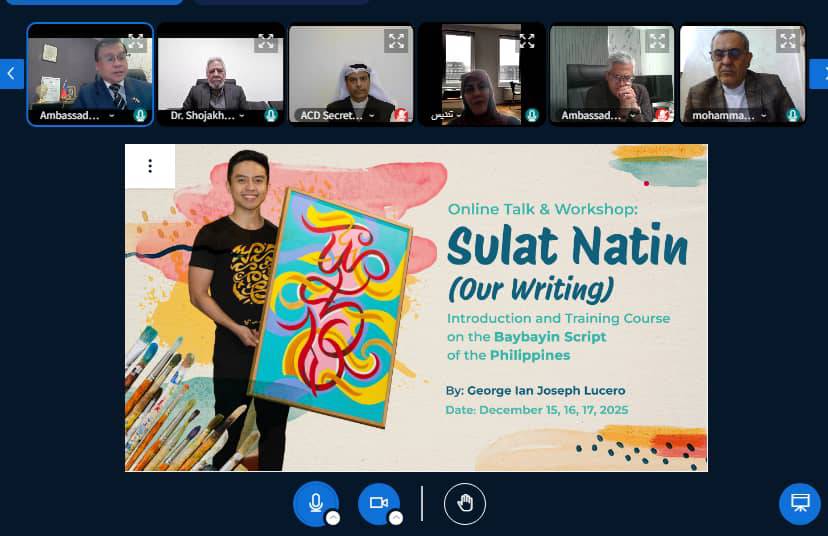Maximize the Dr. Shojakh video to fullscreen
Image resolution: width=828 pixels, height=536 pixels.
pyautogui.click(x=266, y=42)
